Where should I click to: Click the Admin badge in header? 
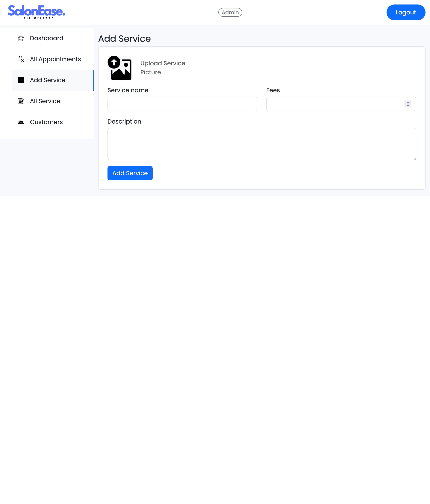point(230,12)
